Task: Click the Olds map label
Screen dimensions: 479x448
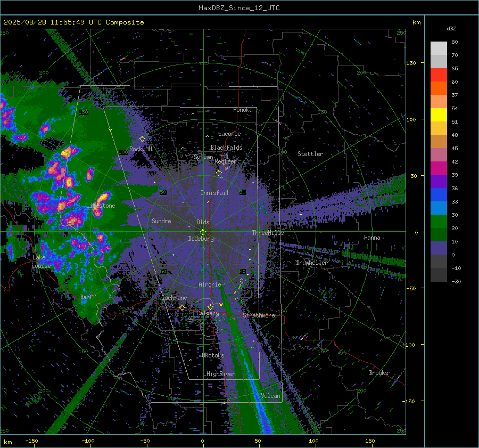Action: click(203, 222)
